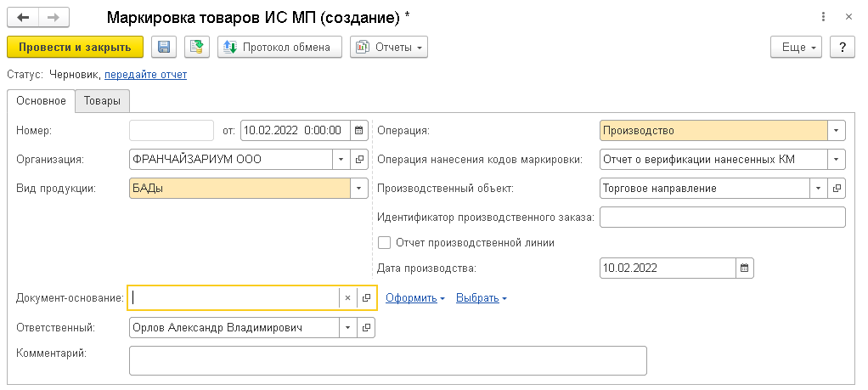This screenshot has width=868, height=390.
Task: Enable Отчет производственной линии checkbox
Action: pyautogui.click(x=384, y=242)
